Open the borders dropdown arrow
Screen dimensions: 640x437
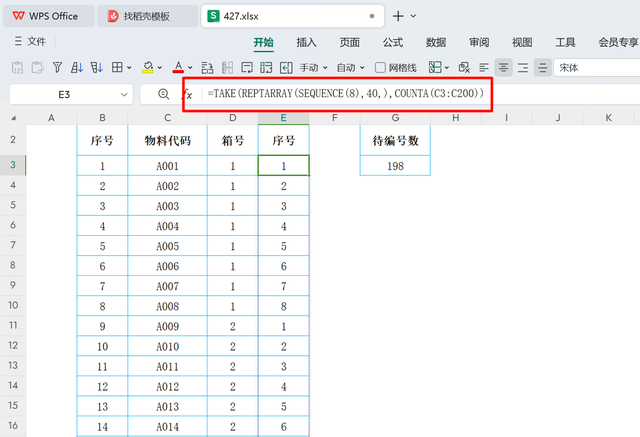[129, 68]
